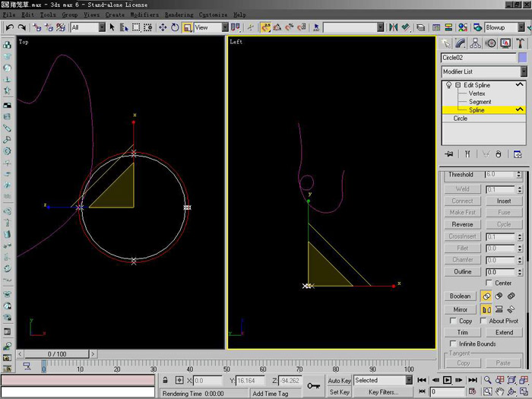Click the Circle02 object color swatch
532x399 pixels.
point(523,58)
